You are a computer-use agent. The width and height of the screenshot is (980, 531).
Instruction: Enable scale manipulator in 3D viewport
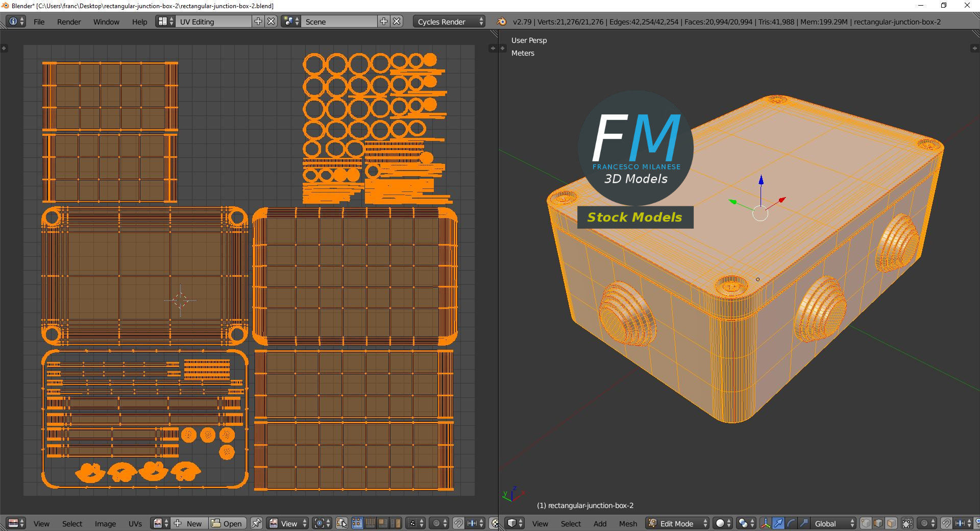point(803,523)
